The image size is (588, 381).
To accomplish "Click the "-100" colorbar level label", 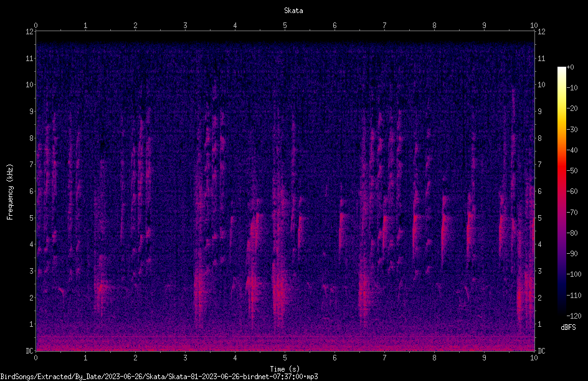I will pyautogui.click(x=574, y=274).
